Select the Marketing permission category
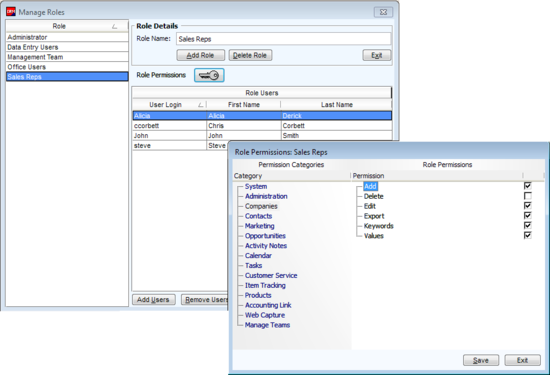Viewport: 550px width, 375px height. (259, 226)
